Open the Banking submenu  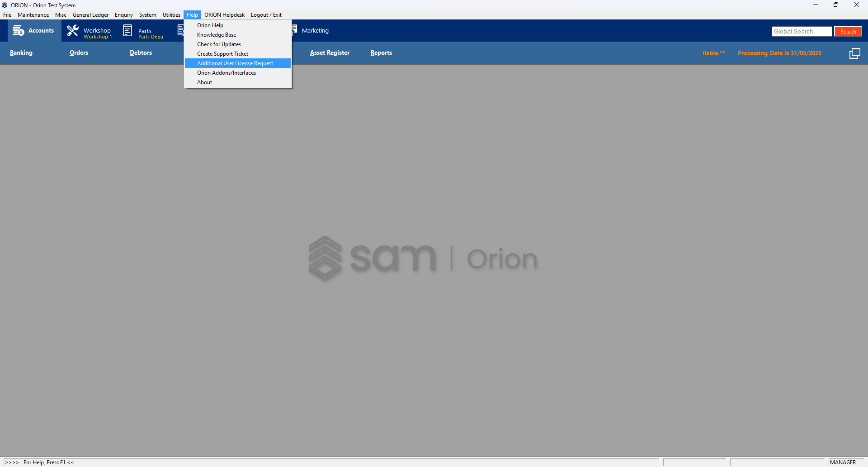tap(21, 52)
